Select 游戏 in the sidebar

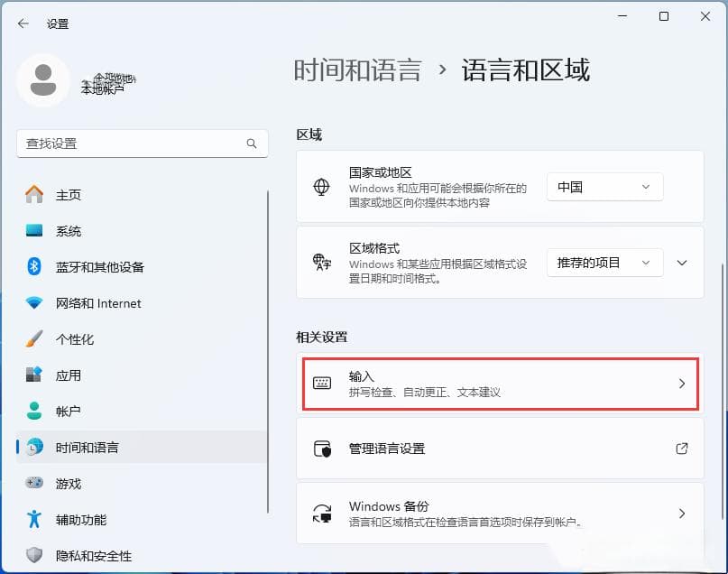142,484
